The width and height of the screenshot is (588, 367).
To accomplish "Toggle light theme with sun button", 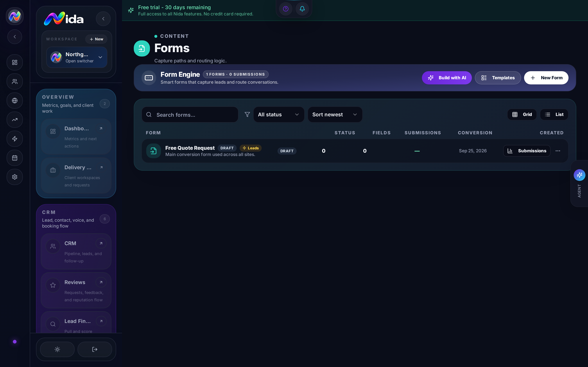I will 57,349.
